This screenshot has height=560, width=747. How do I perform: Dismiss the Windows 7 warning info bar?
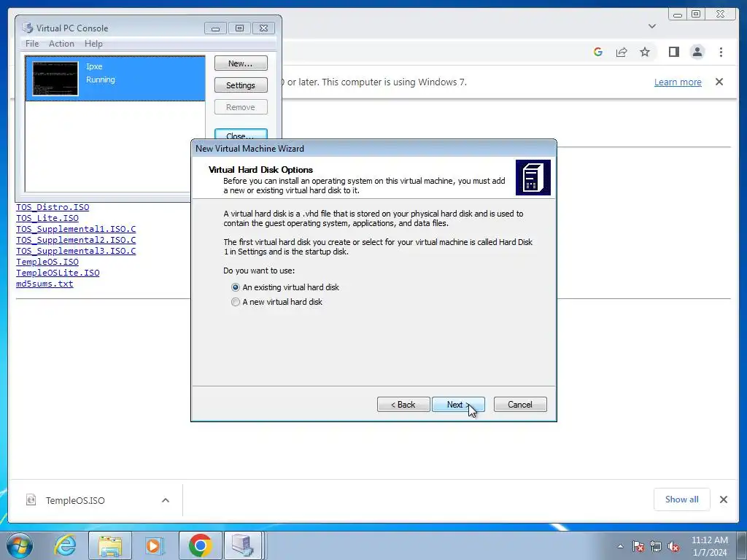coord(719,82)
